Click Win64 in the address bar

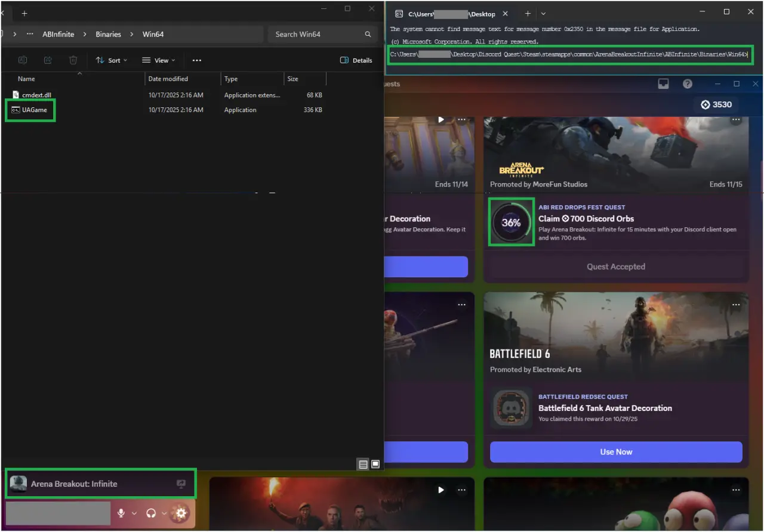click(153, 34)
